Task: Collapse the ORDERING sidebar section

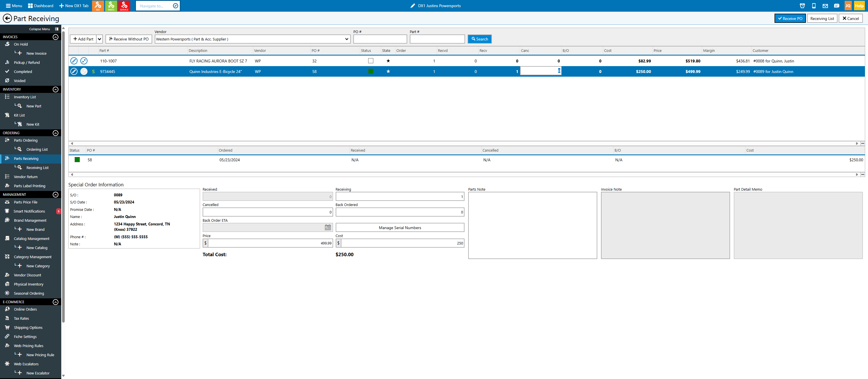Action: point(56,133)
